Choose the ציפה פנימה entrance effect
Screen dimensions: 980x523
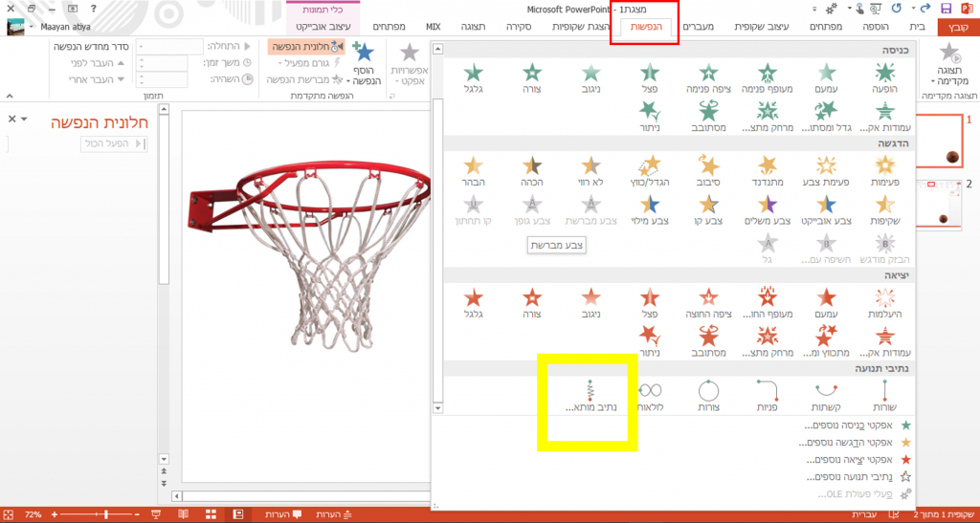[x=709, y=78]
